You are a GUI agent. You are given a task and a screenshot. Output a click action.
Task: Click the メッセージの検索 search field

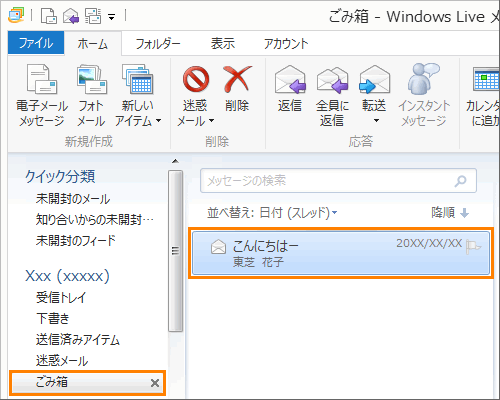tap(338, 181)
